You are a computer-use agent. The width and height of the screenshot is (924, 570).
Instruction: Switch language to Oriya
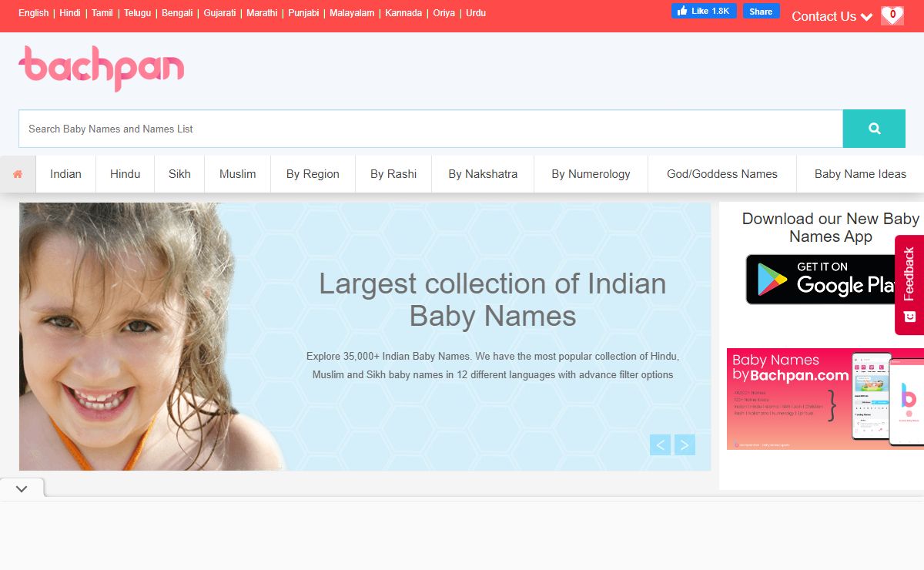(444, 13)
